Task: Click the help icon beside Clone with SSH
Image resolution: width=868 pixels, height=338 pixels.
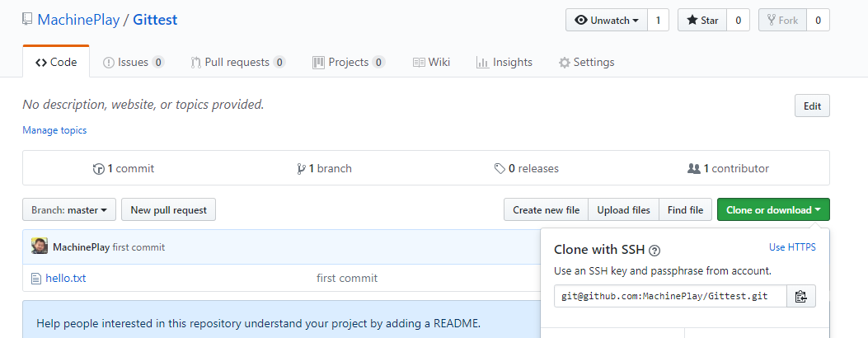Action: tap(655, 251)
